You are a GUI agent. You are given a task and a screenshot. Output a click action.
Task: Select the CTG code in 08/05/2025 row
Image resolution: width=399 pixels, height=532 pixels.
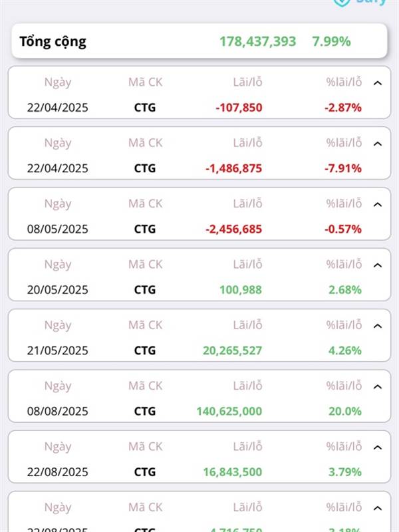click(x=145, y=229)
